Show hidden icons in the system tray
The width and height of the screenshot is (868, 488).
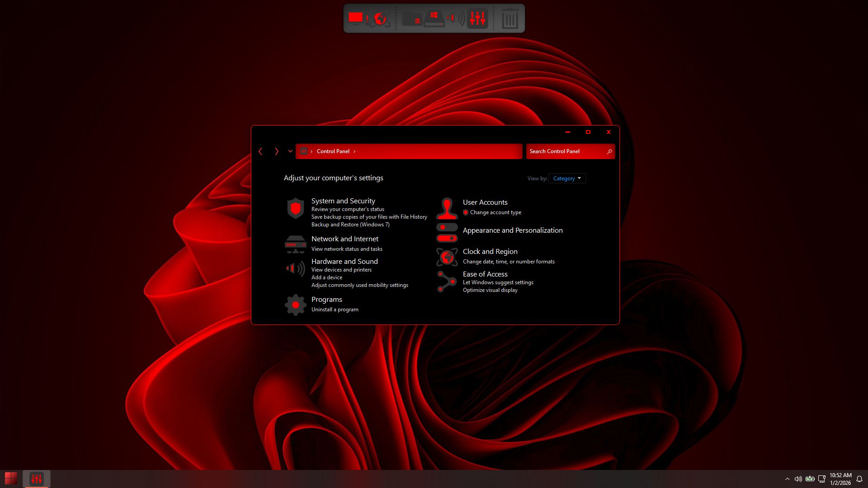(787, 479)
